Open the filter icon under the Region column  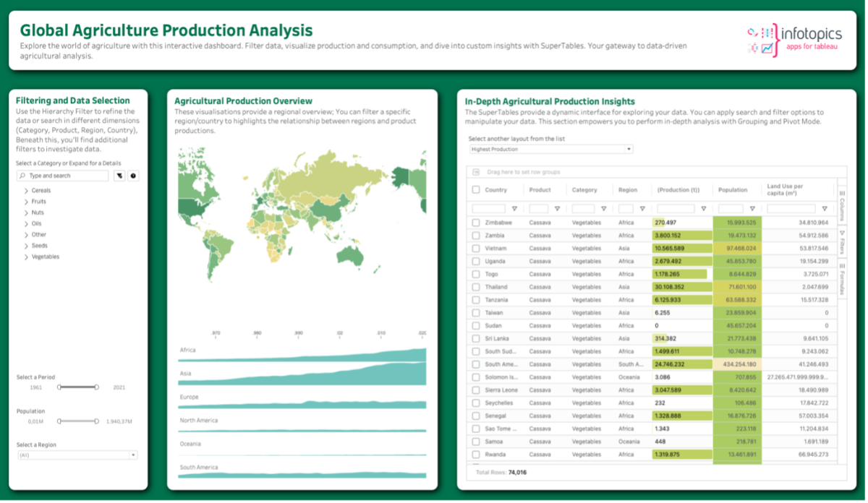coord(642,209)
